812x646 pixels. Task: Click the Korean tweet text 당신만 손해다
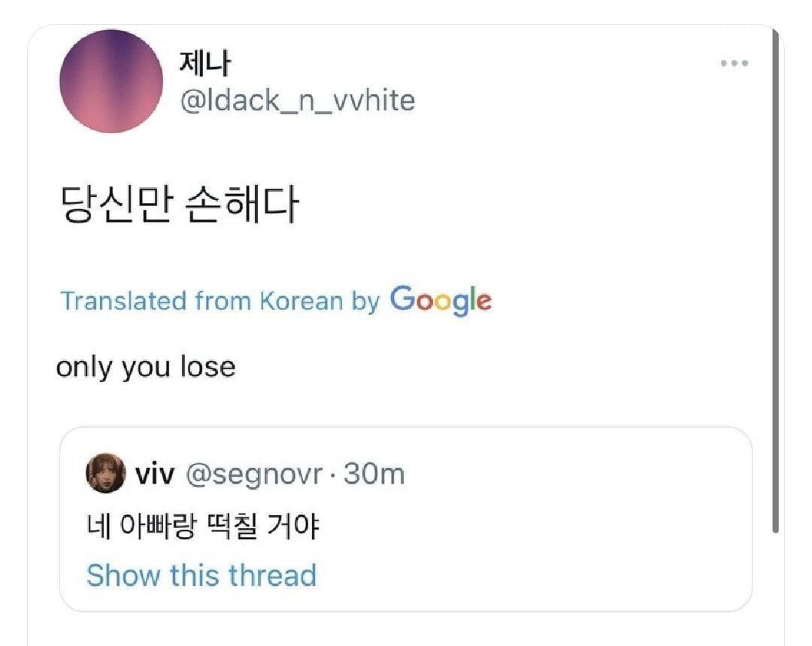178,204
